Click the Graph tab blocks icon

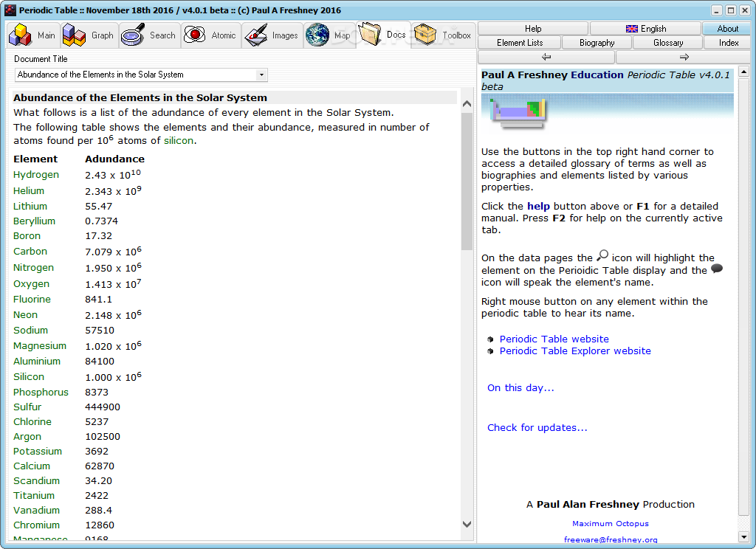point(74,35)
